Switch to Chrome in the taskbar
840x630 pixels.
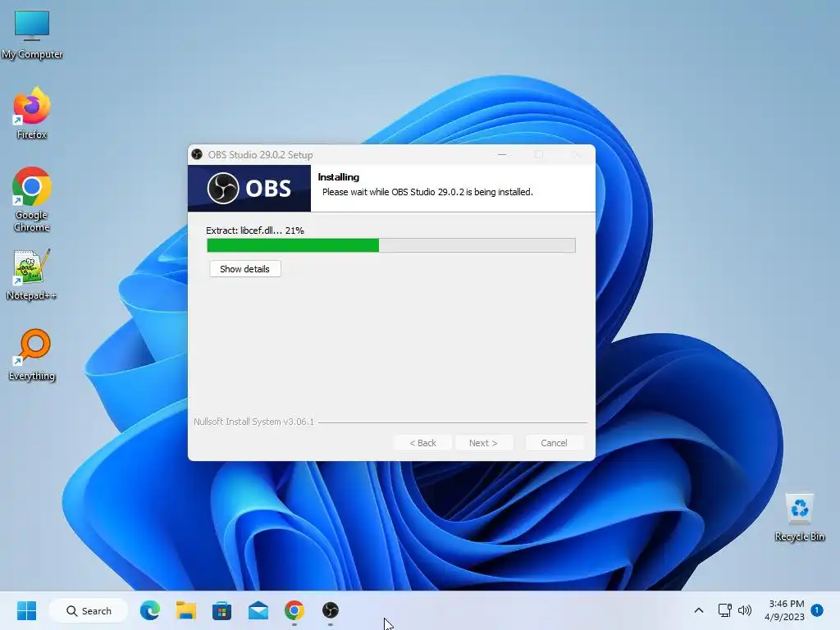click(294, 610)
